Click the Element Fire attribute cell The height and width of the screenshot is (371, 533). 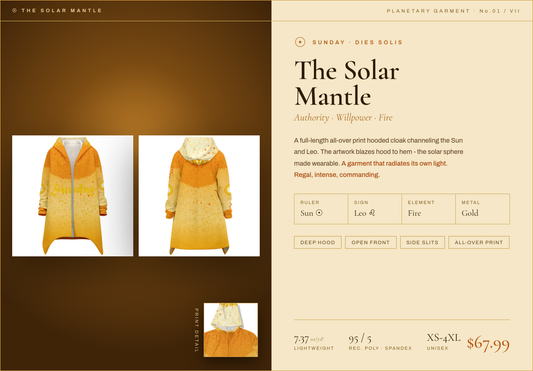tap(428, 209)
